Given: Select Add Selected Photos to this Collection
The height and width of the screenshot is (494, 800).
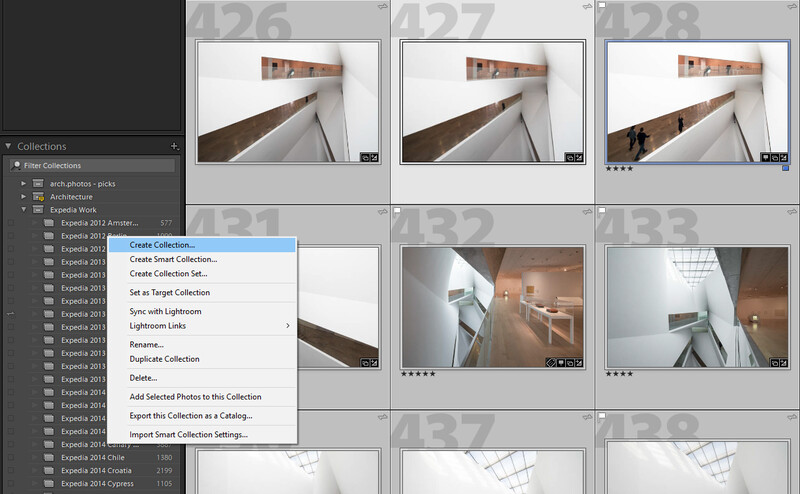Looking at the screenshot, I should point(202,397).
